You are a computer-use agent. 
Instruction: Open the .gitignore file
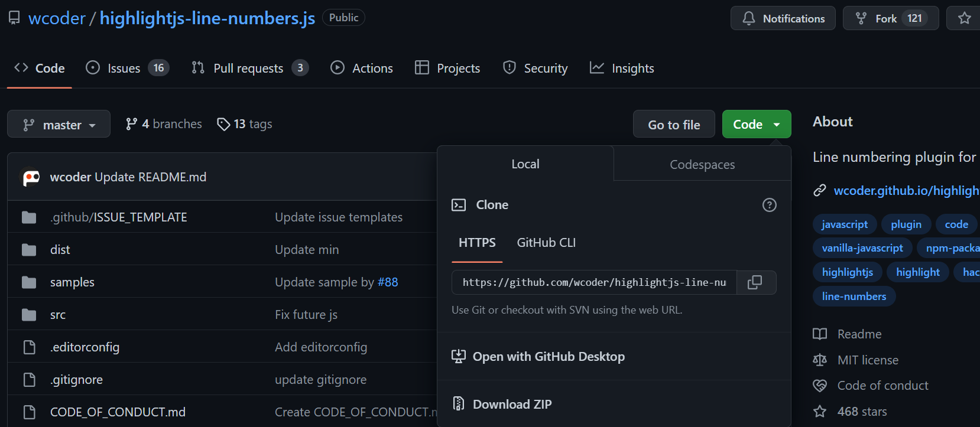(x=76, y=380)
